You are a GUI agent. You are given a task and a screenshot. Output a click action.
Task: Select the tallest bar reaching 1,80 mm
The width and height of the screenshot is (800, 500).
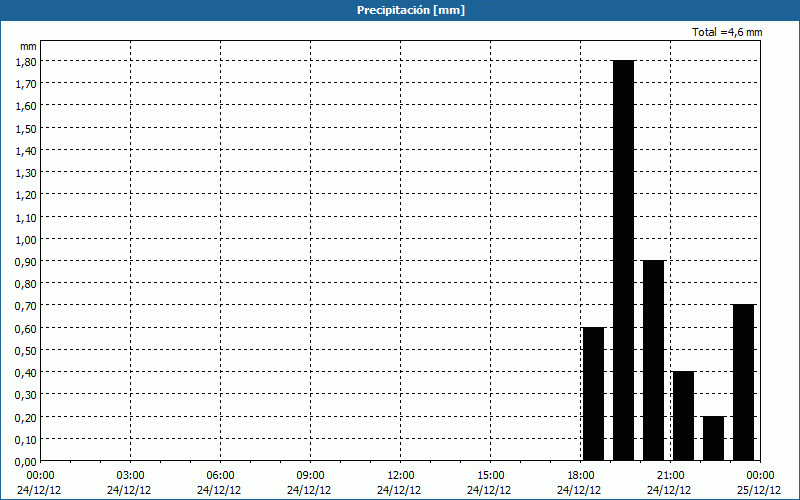click(623, 260)
